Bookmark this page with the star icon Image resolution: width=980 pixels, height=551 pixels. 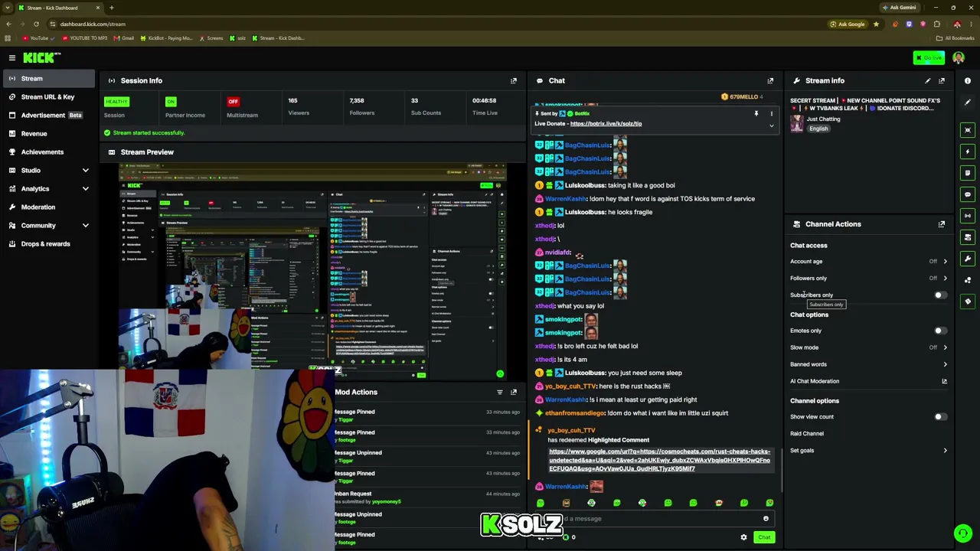pos(876,24)
